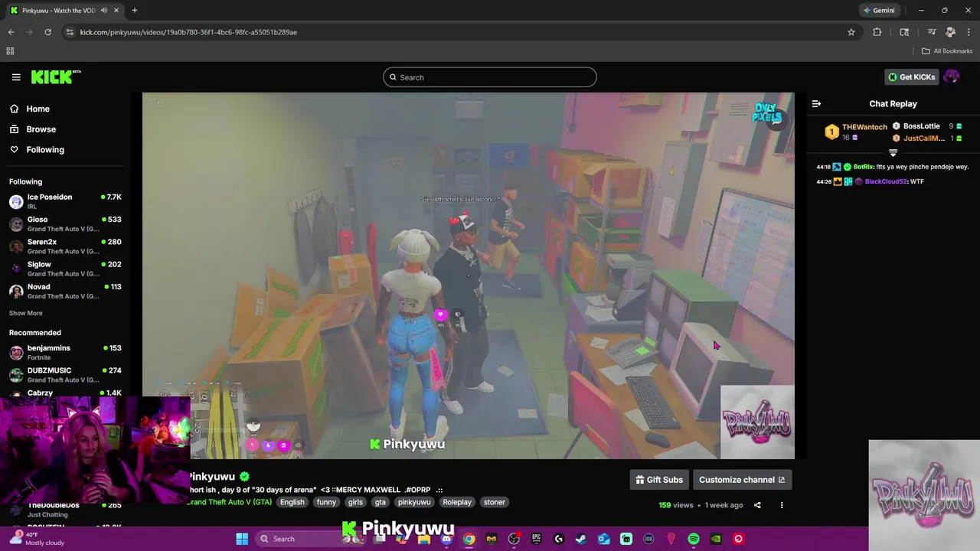Go back in browser history

(x=11, y=32)
